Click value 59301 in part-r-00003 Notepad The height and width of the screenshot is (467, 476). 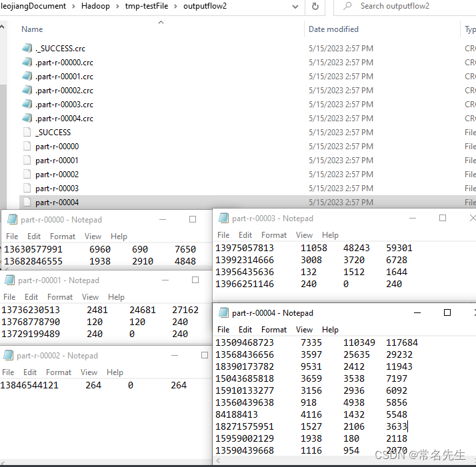[x=399, y=248]
